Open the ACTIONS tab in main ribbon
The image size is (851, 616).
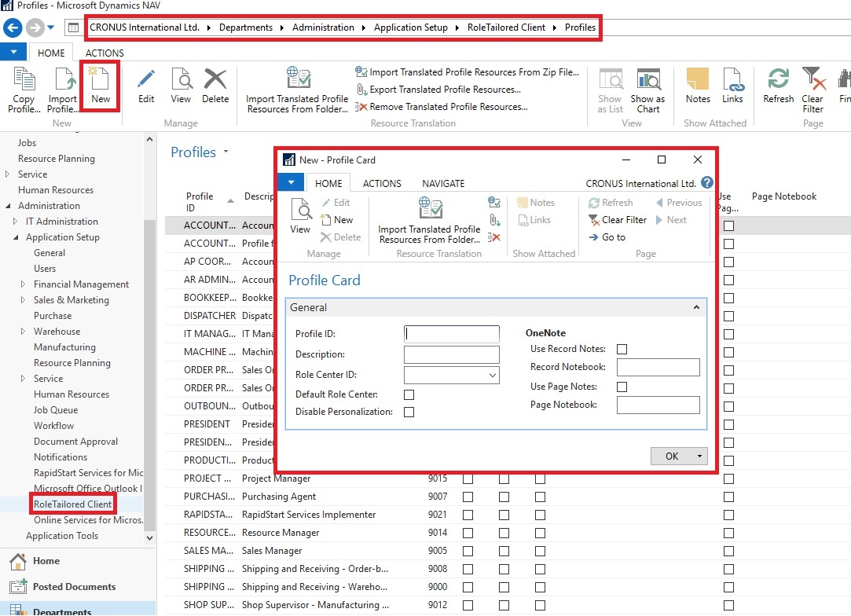tap(105, 53)
